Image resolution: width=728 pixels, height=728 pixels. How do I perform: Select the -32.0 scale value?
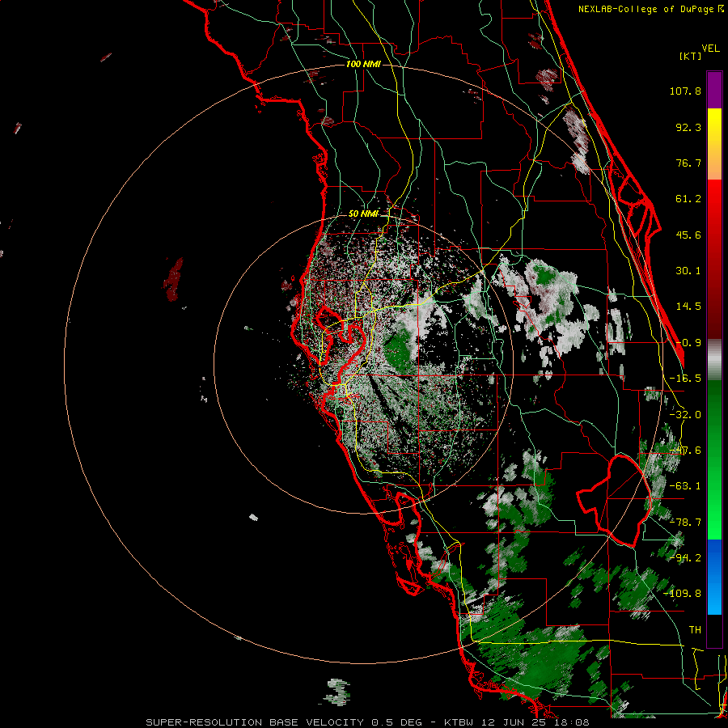[685, 415]
